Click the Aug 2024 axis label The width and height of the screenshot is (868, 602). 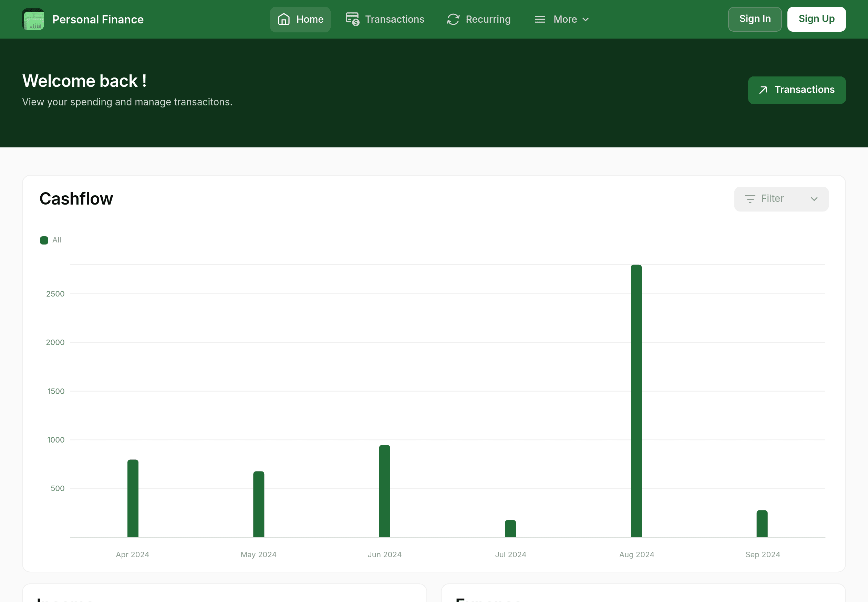click(637, 554)
